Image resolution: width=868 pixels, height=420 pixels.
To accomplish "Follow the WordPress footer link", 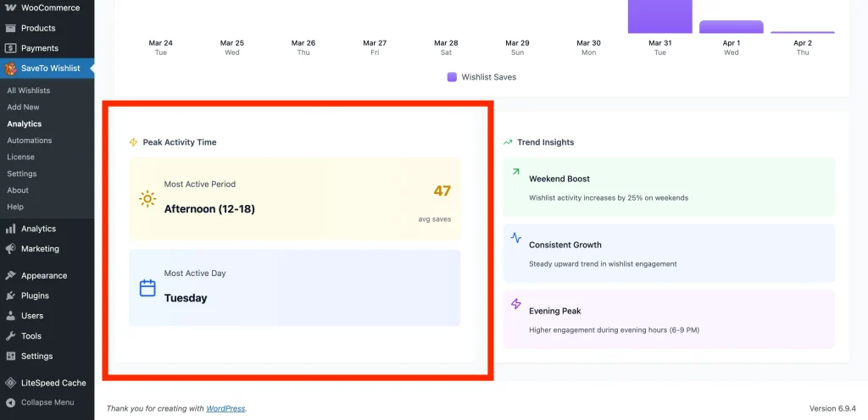I will pos(225,408).
